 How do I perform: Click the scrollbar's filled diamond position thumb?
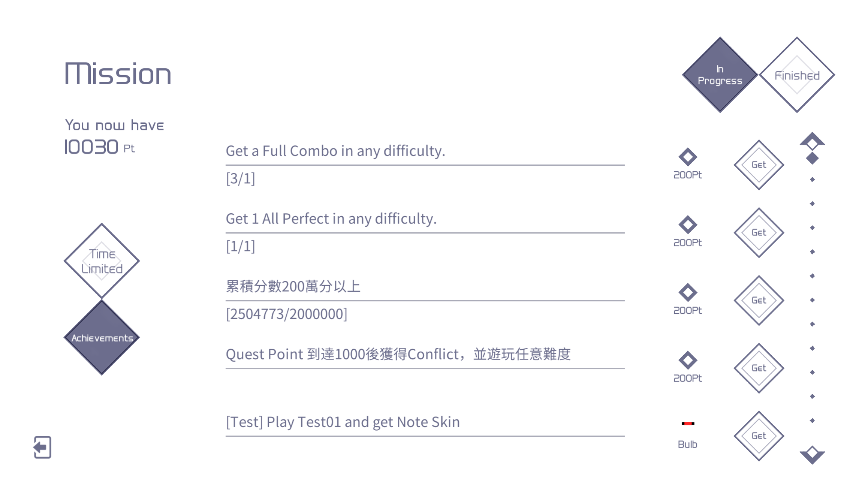[812, 158]
